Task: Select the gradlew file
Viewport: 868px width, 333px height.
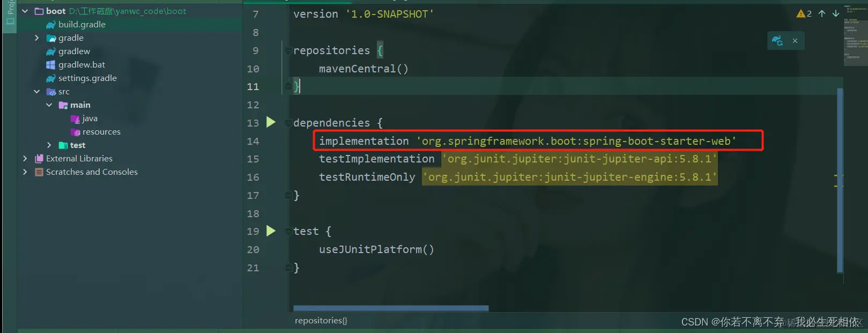Action: tap(74, 51)
